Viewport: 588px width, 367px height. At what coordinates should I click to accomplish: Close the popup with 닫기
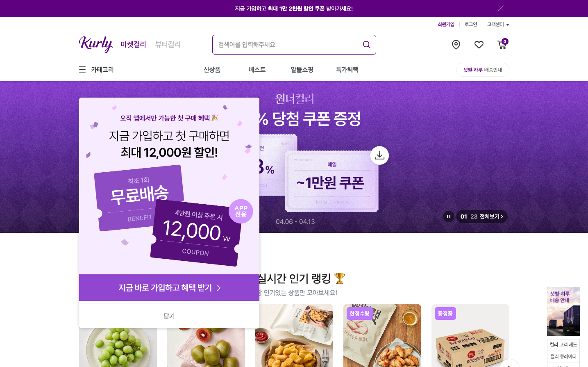click(x=169, y=316)
